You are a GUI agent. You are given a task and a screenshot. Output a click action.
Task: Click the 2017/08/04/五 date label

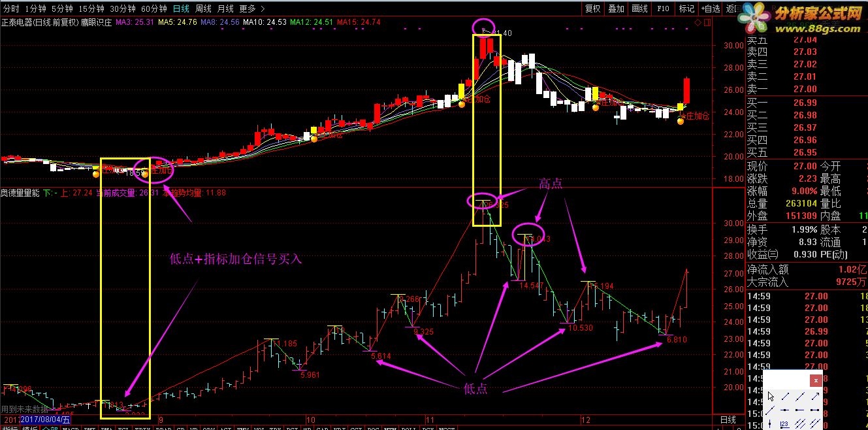pyautogui.click(x=44, y=419)
